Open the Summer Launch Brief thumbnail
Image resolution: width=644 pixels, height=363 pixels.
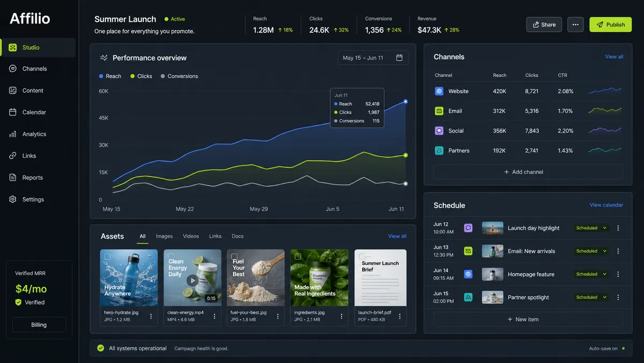[380, 278]
